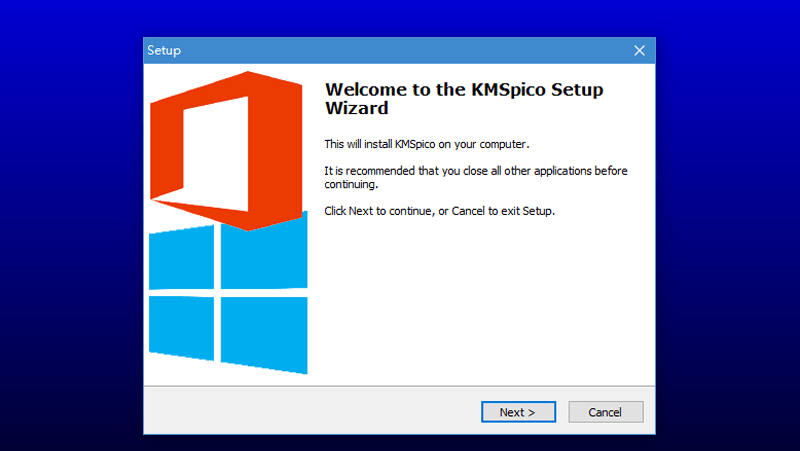Click the blank white area below instructions
Screen dimensions: 800x451
click(x=480, y=300)
